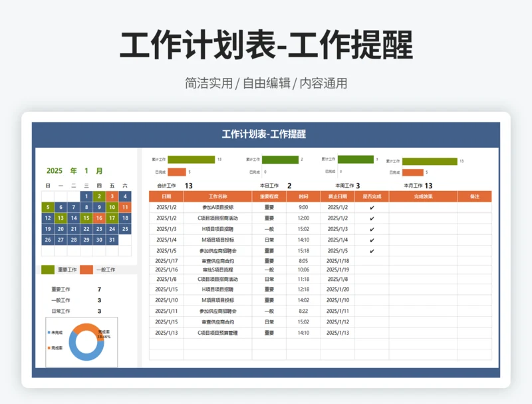Select the 日期 column header
532x404 pixels.
(x=166, y=196)
